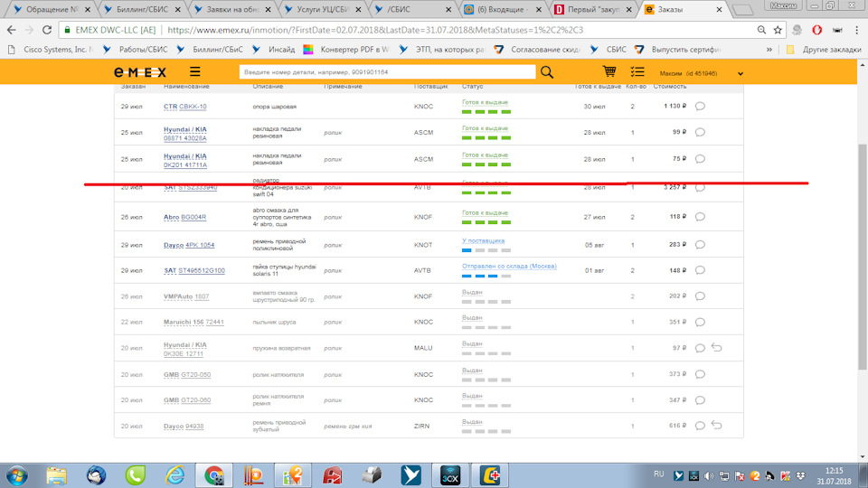The width and height of the screenshot is (868, 488).
Task: Open 3CX phone app from taskbar
Action: tap(450, 476)
